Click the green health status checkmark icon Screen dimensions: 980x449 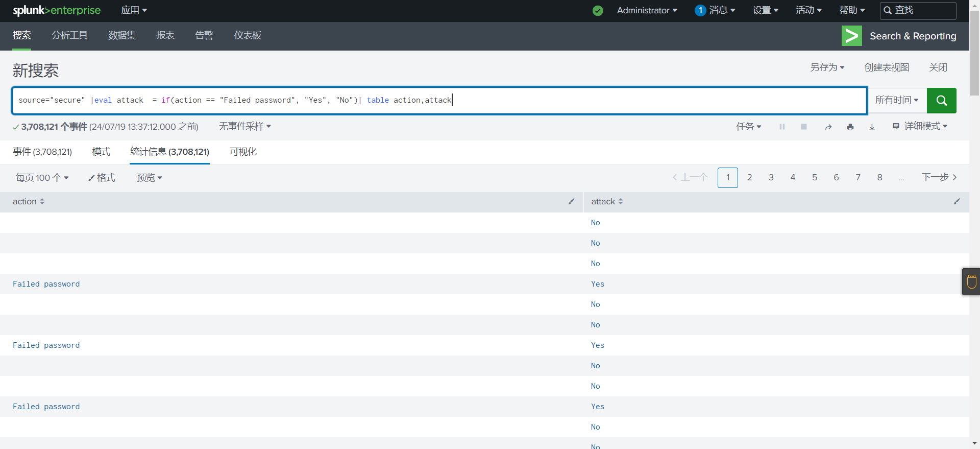click(598, 11)
